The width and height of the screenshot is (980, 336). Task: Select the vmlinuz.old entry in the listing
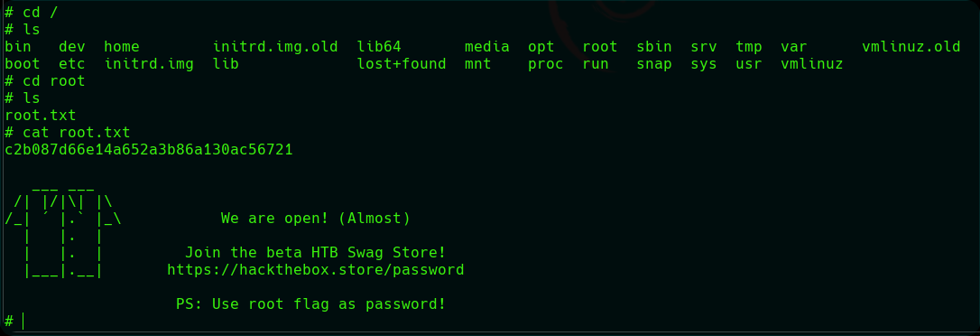click(x=911, y=47)
